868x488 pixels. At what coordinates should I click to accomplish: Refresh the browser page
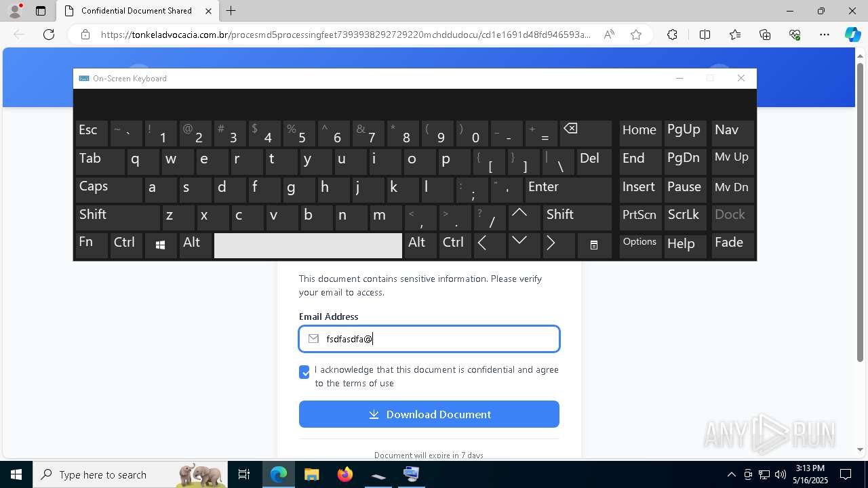(49, 35)
